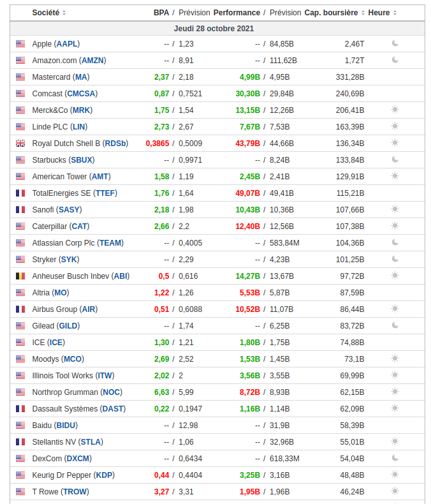Click the sun icon in Caterpillar row
This screenshot has width=431, height=504.
pos(395,226)
